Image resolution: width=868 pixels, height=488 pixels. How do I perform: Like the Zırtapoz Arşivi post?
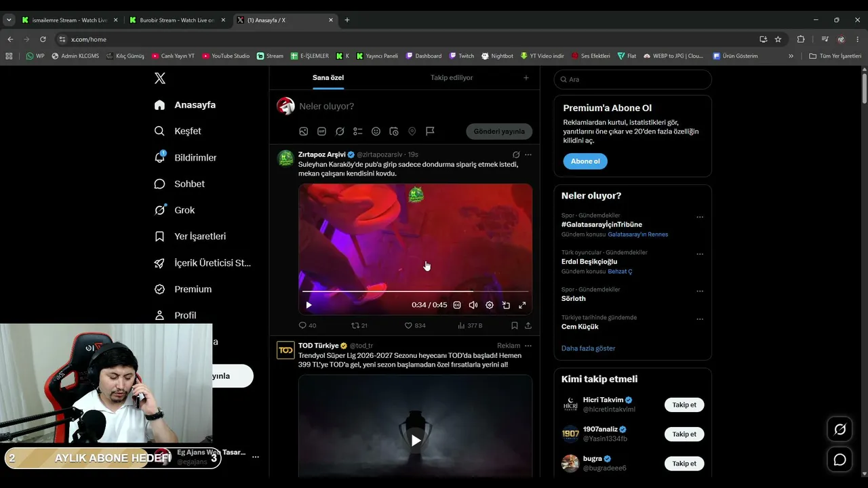(x=415, y=325)
